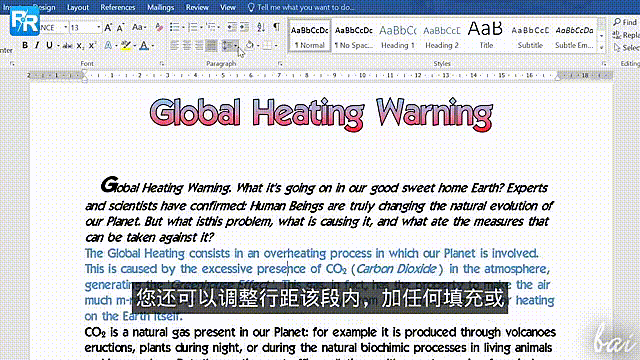Toggle strikethrough formatting

coord(67,46)
